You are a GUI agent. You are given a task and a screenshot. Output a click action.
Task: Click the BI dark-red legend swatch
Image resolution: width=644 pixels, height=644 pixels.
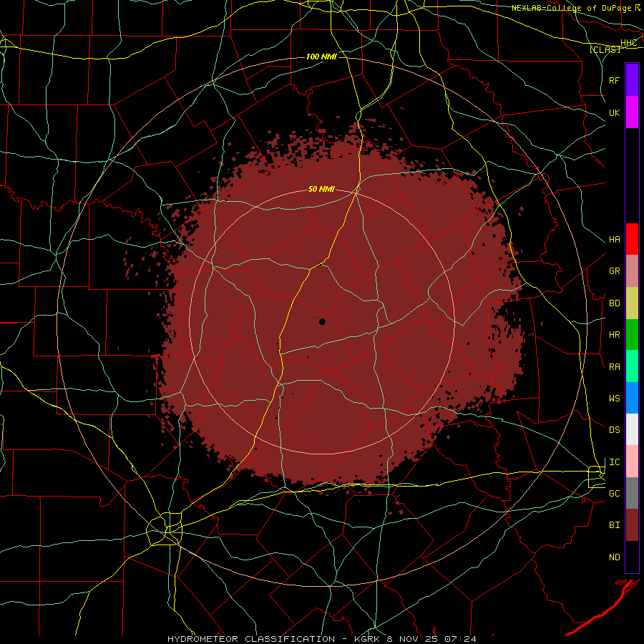(x=632, y=525)
